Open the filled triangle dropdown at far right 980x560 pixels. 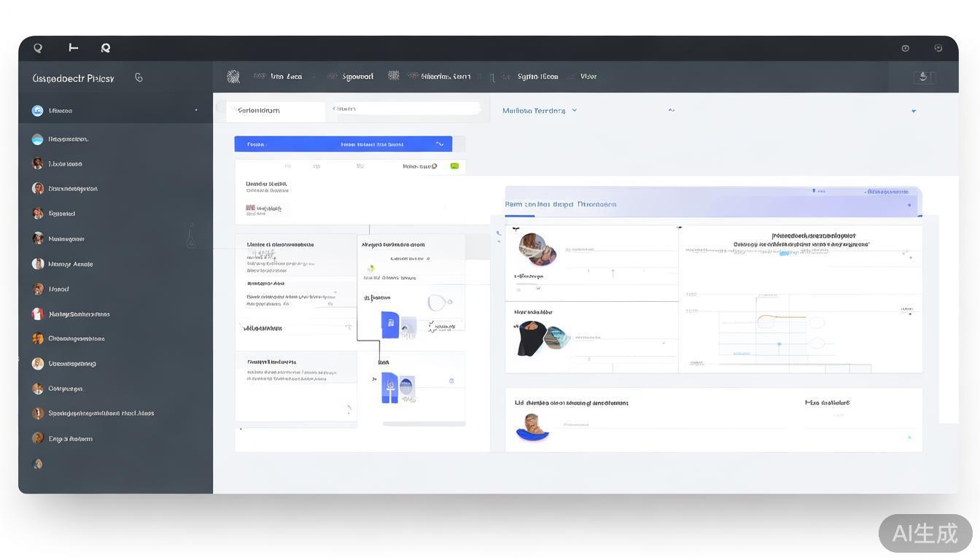[x=914, y=112]
